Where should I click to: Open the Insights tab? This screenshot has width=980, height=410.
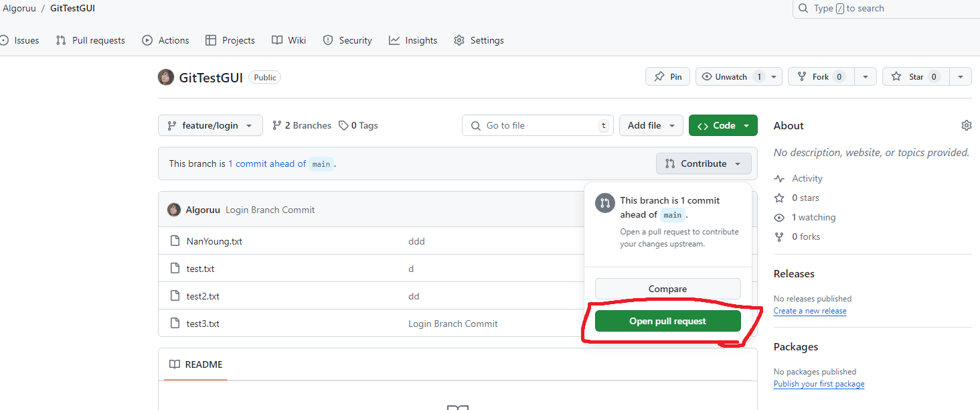pos(413,40)
